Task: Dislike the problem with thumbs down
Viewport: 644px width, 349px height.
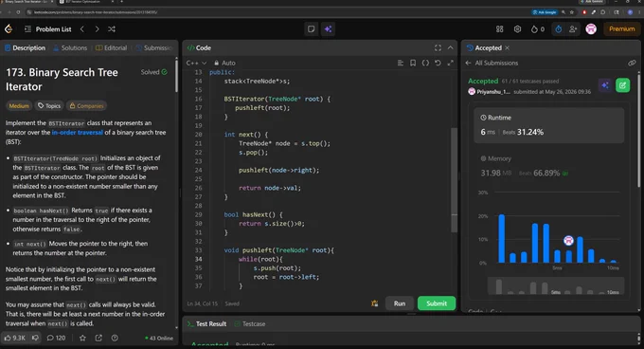Action: pyautogui.click(x=35, y=338)
